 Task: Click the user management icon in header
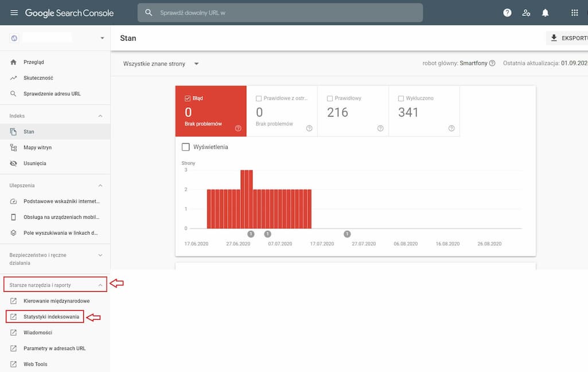(526, 13)
